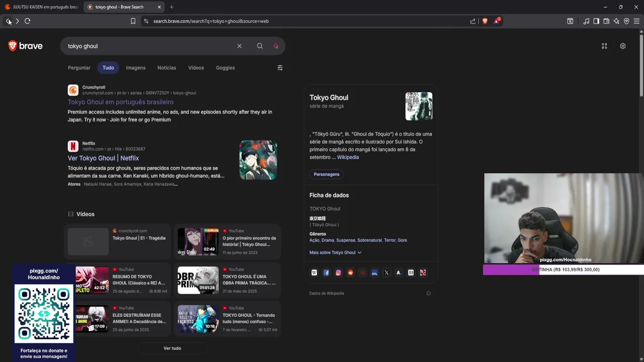Play Tornando tudo (menos) confuso video
The width and height of the screenshot is (644, 362).
(227, 319)
